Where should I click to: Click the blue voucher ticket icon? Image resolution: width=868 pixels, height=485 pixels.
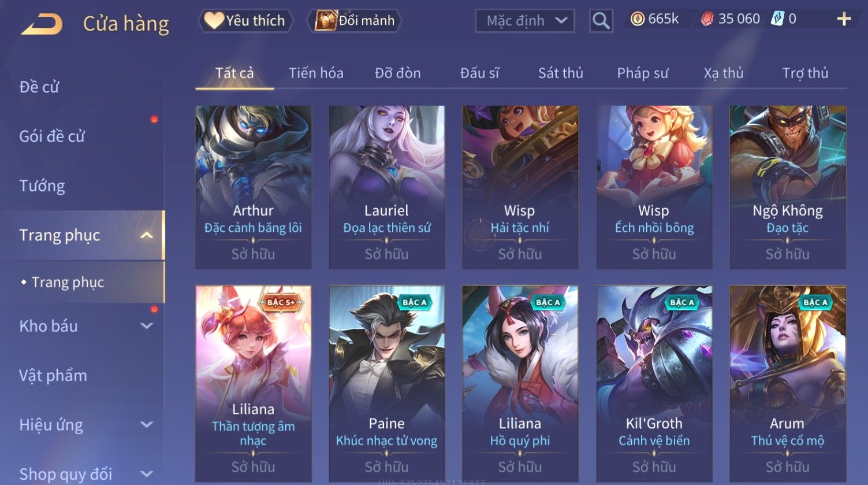[x=777, y=19]
